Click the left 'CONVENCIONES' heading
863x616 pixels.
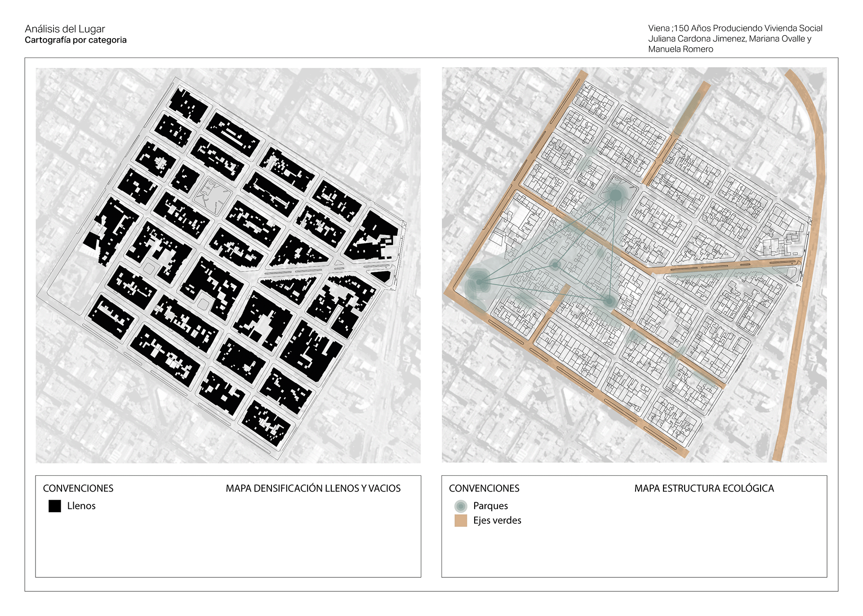click(x=78, y=488)
